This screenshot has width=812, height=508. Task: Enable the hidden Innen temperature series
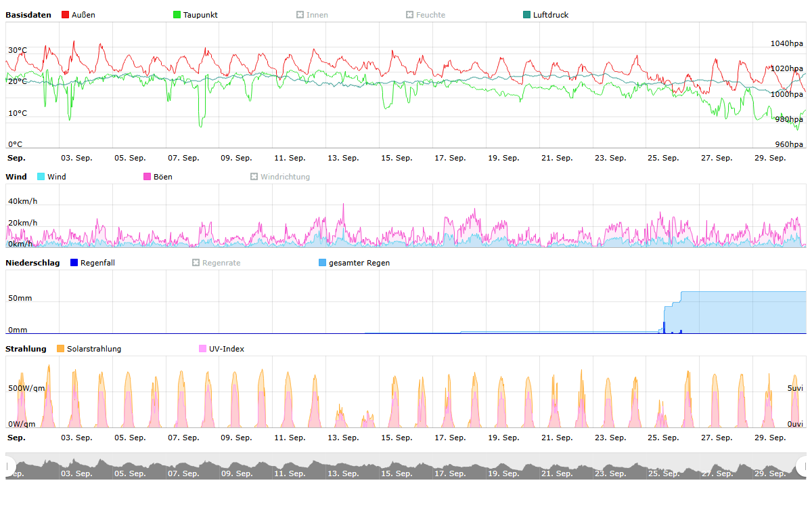tap(300, 15)
